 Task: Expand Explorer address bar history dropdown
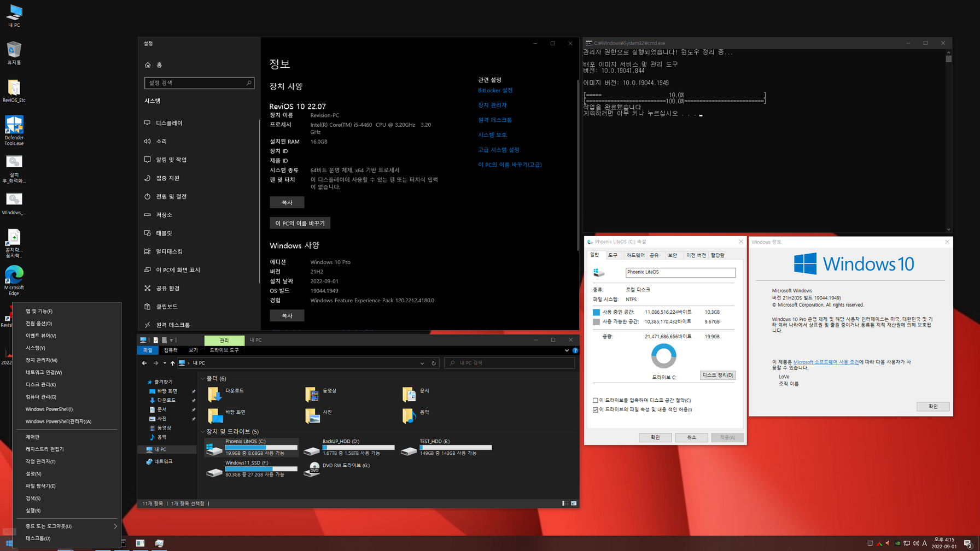(x=422, y=363)
